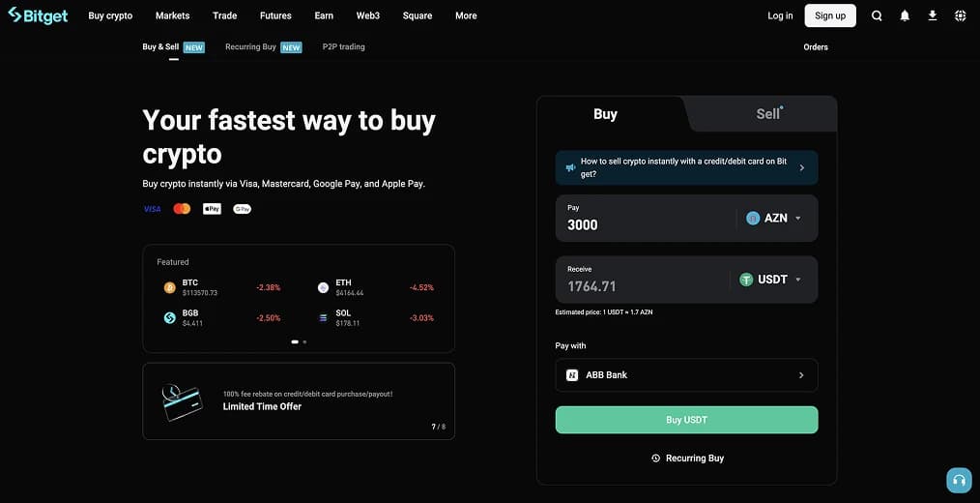Screen dimensions: 980x503
Task: Open the search magnifier icon
Action: 877,15
